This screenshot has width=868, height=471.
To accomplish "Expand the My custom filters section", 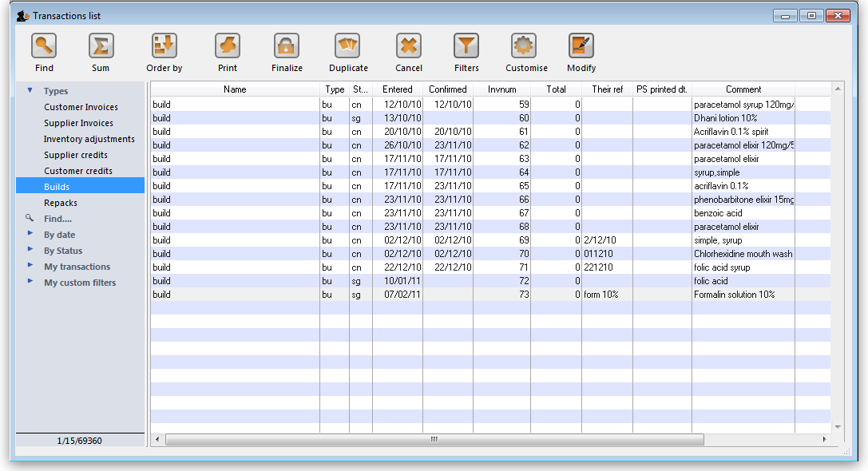I will [x=30, y=282].
